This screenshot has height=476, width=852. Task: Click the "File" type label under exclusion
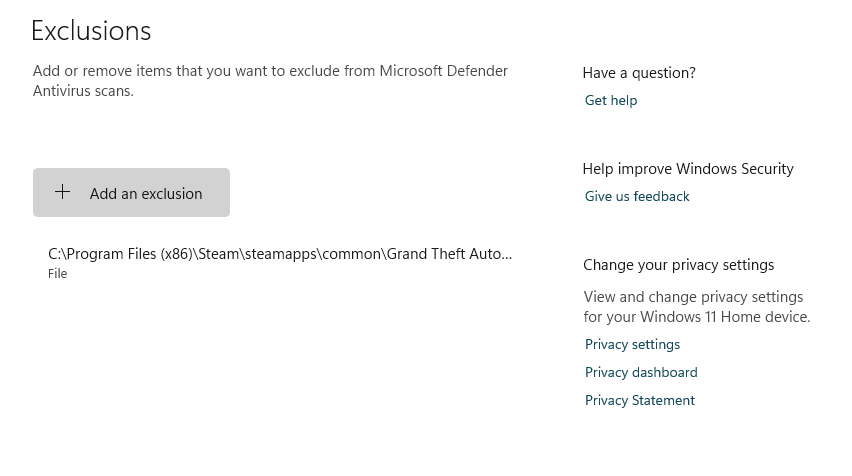[58, 274]
